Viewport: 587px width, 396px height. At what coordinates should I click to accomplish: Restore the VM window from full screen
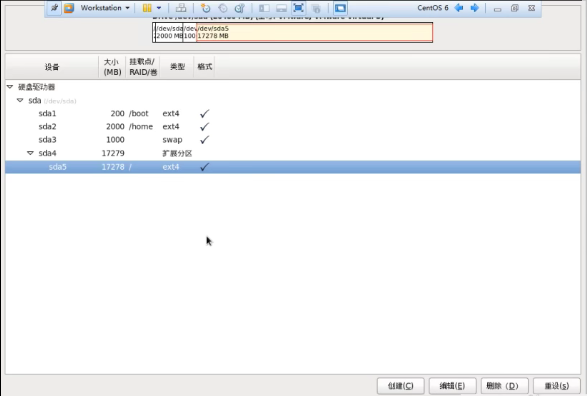click(515, 8)
